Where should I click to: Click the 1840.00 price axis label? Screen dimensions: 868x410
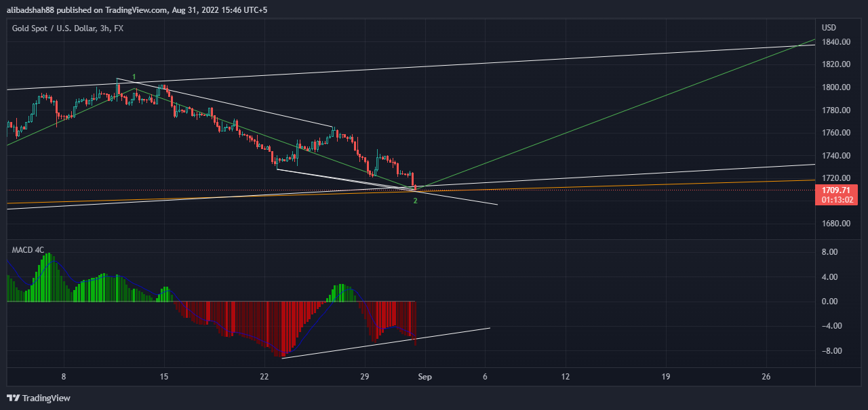835,42
